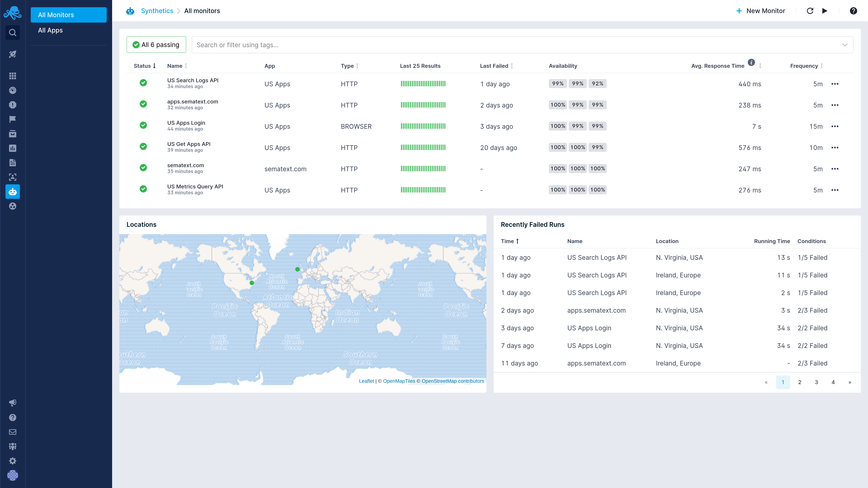
Task: Click the run monitors play icon
Action: (x=825, y=11)
